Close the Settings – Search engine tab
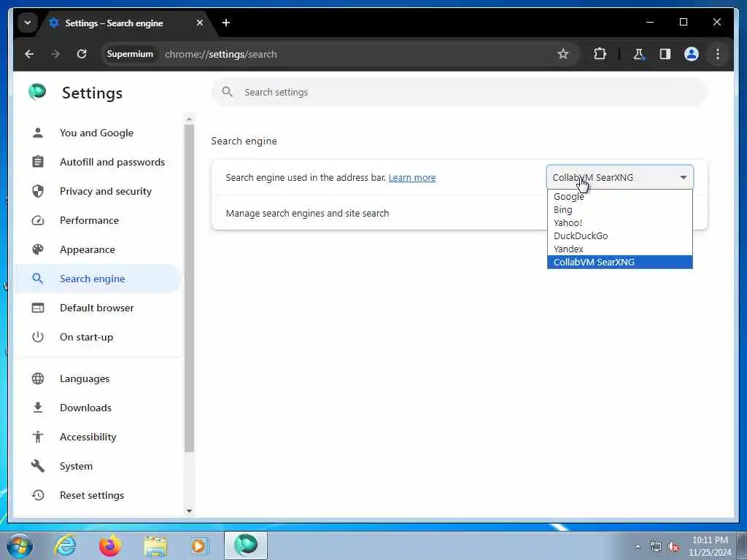Viewport: 747px width, 560px height. point(200,23)
